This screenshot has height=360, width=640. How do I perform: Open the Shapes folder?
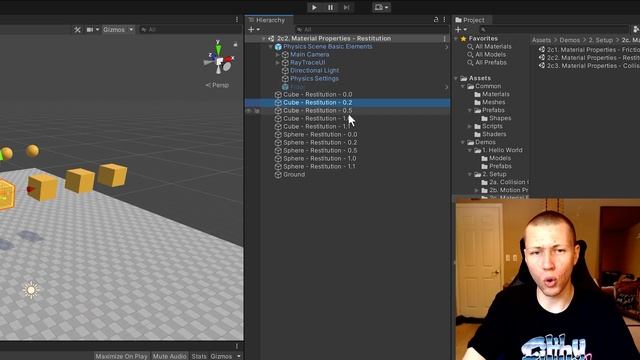pos(500,118)
